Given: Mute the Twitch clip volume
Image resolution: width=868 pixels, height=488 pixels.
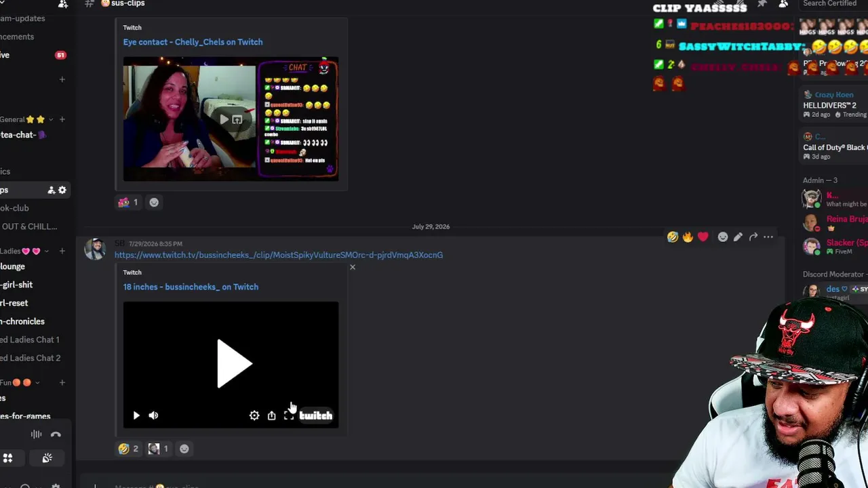Looking at the screenshot, I should pos(153,415).
